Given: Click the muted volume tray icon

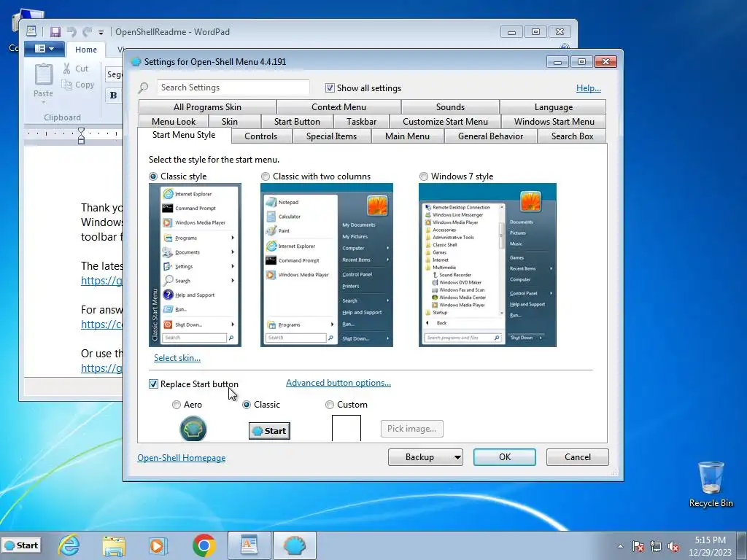Looking at the screenshot, I should tap(673, 546).
